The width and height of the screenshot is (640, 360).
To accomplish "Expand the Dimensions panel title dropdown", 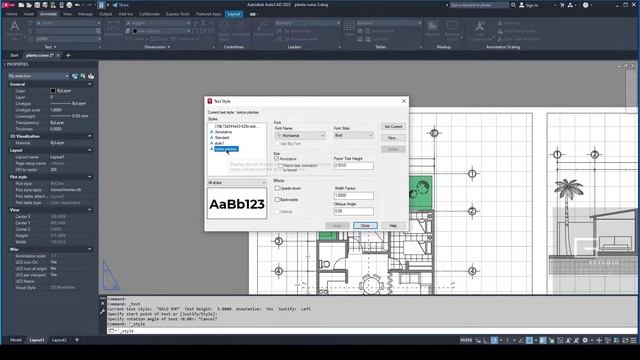I will (x=157, y=47).
